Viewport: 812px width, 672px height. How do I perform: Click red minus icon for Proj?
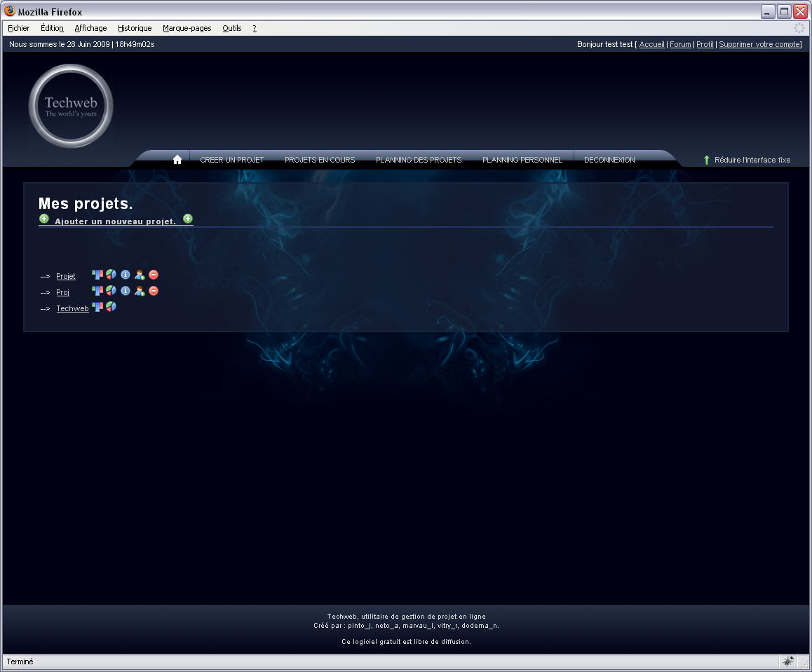point(154,291)
